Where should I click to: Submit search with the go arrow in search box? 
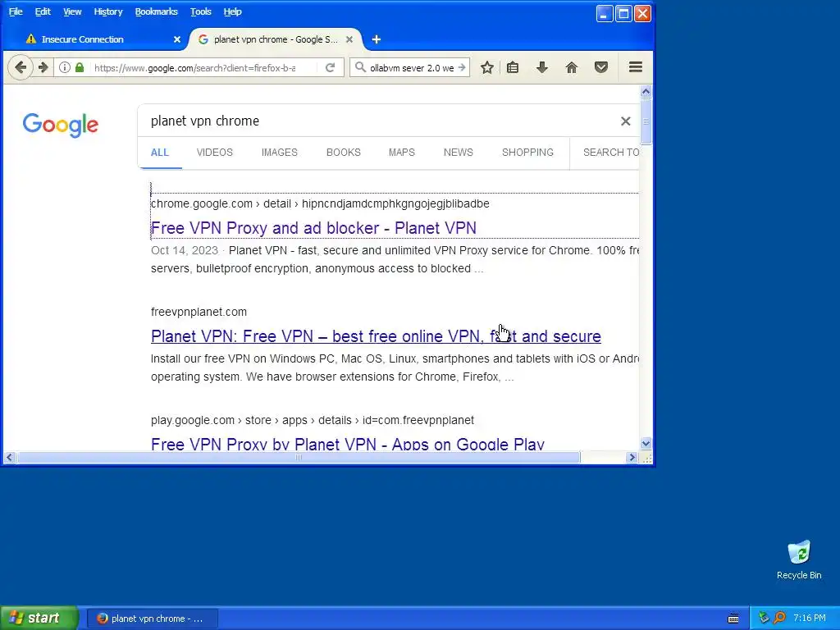461,67
